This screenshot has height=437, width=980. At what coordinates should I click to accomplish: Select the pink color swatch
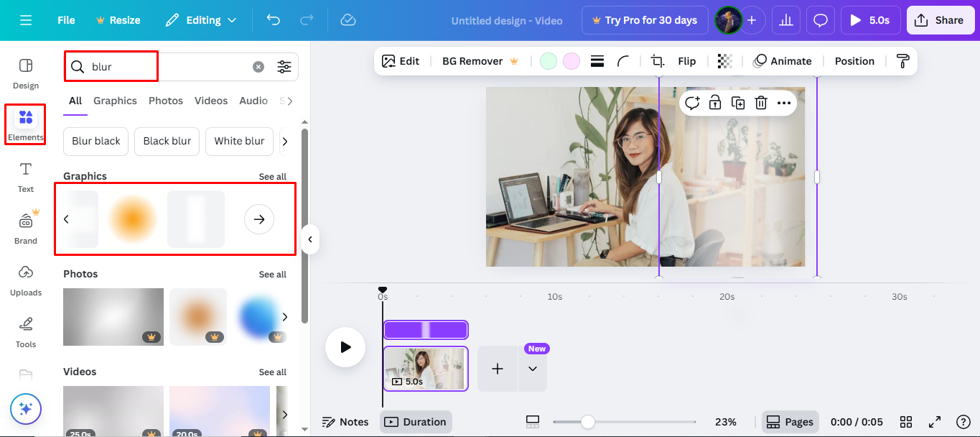coord(571,61)
